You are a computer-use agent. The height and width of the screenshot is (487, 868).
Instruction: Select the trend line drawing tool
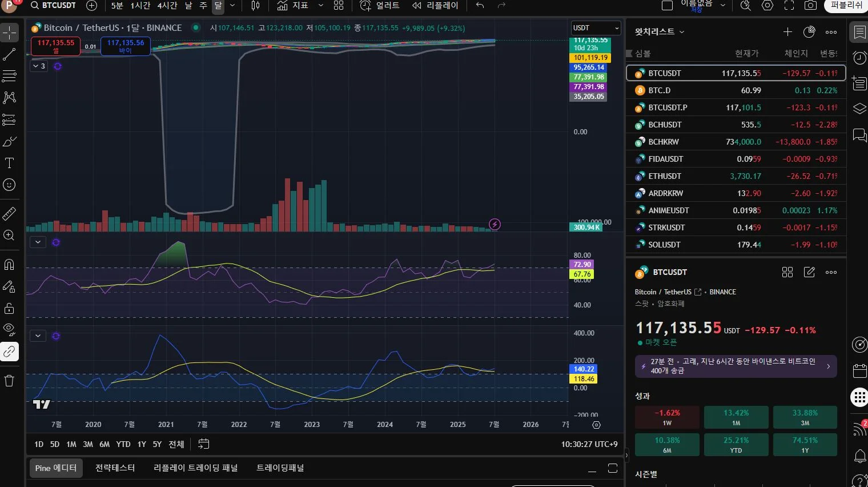(10, 54)
